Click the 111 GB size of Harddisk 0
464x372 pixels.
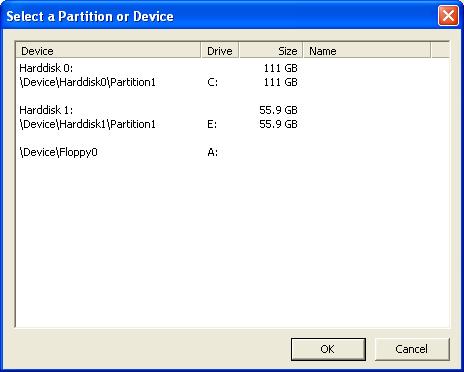280,68
